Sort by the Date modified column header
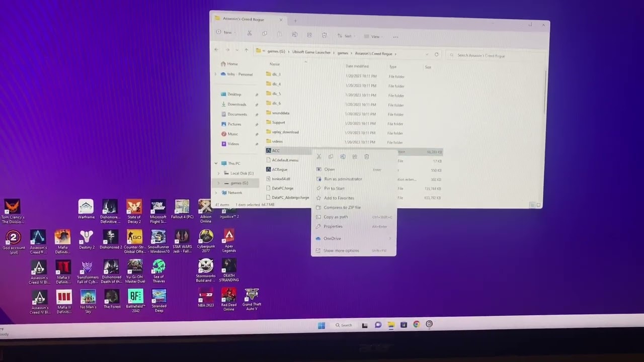 357,66
